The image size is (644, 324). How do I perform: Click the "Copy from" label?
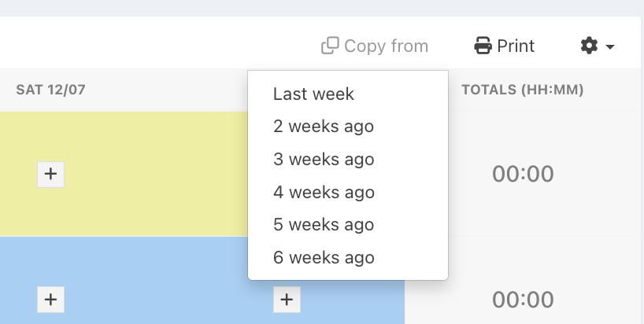pos(386,46)
